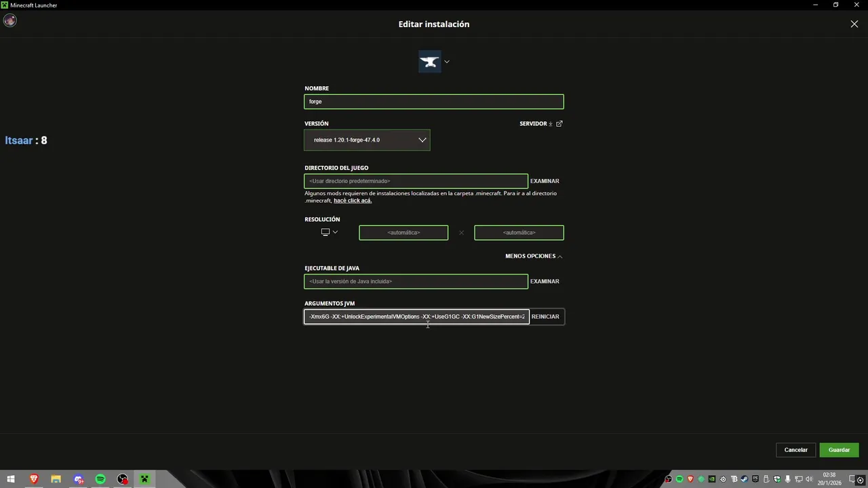The height and width of the screenshot is (488, 868).
Task: Open the notification center icon
Action: point(852,479)
